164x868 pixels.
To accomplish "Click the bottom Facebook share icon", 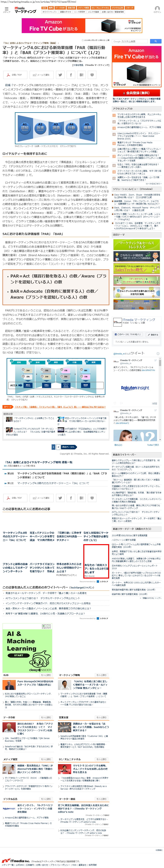I will coord(71,498).
